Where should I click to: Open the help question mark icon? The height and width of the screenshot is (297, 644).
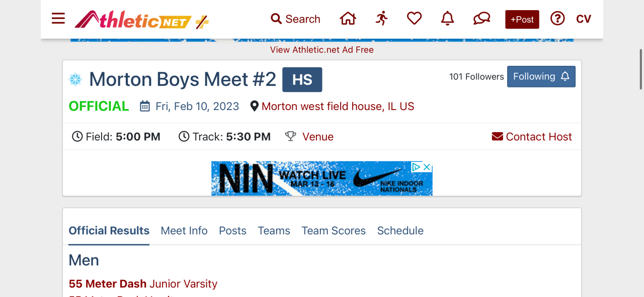[x=557, y=19]
